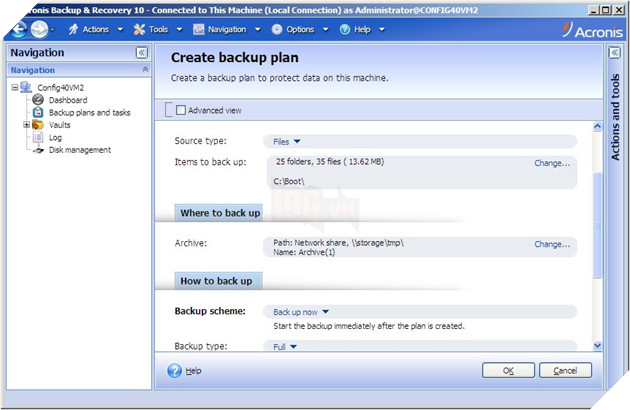The width and height of the screenshot is (630, 410).
Task: Open the Tools menu
Action: pyautogui.click(x=158, y=29)
